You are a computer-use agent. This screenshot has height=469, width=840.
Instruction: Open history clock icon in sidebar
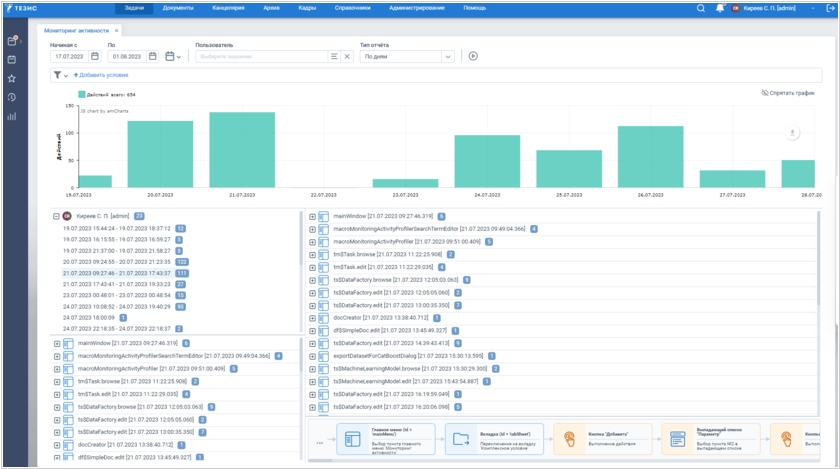click(12, 97)
